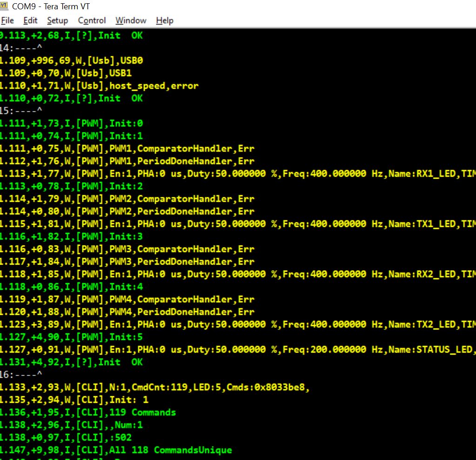Open the Control menu
Viewport: 476px width, 460px height.
click(92, 20)
